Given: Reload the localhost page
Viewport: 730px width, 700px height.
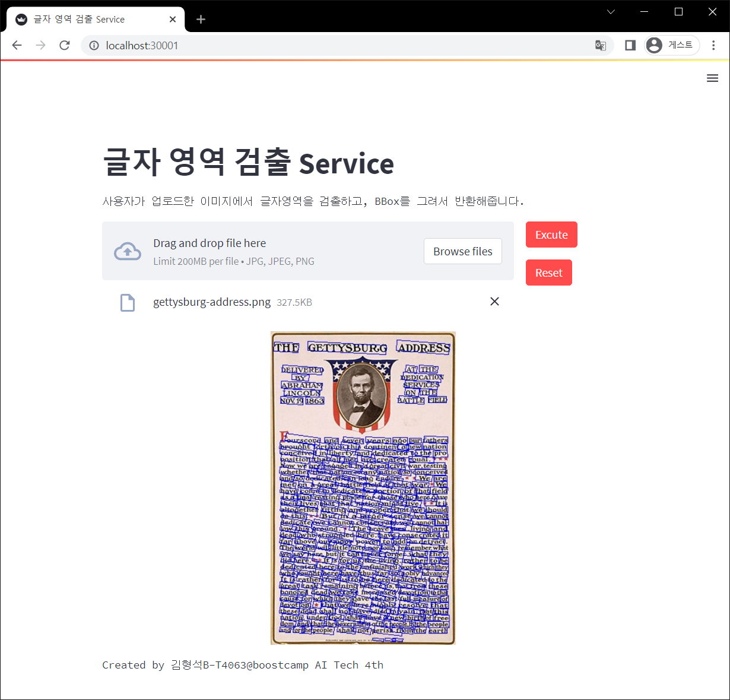Looking at the screenshot, I should pos(65,46).
